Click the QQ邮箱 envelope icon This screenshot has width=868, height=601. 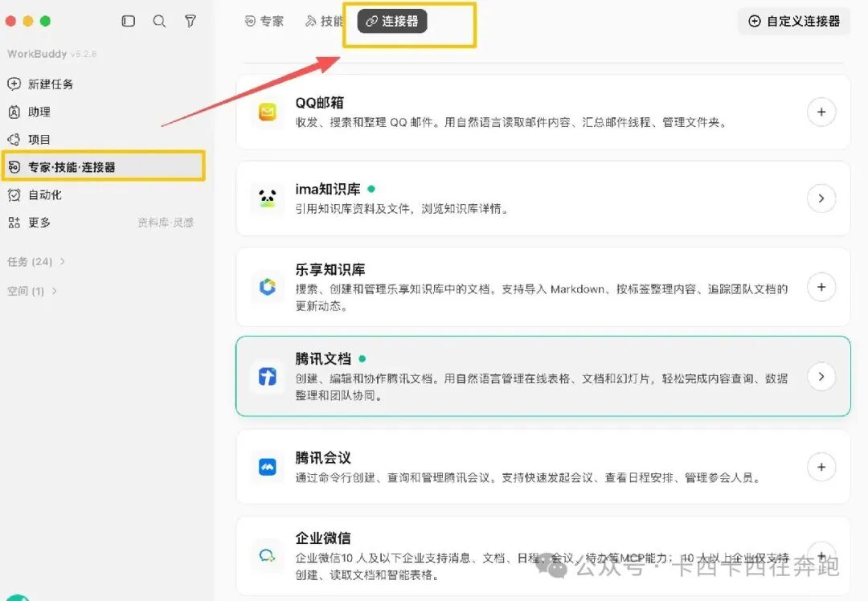coord(268,112)
